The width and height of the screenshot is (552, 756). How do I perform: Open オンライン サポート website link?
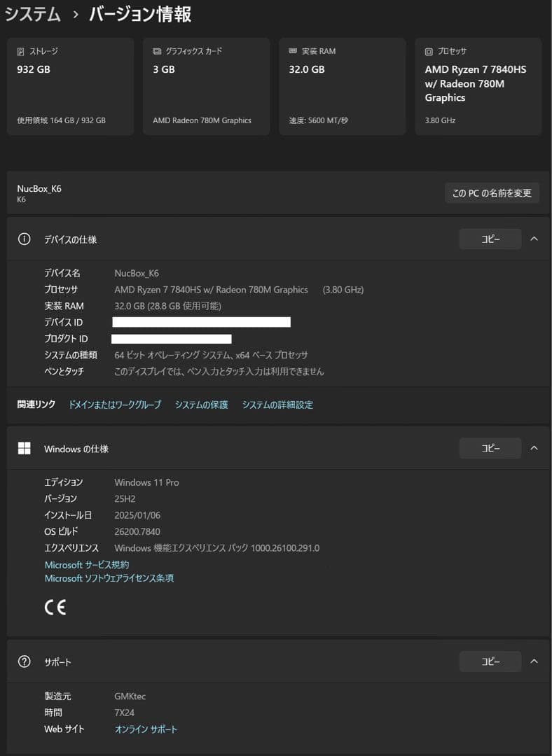coord(146,729)
